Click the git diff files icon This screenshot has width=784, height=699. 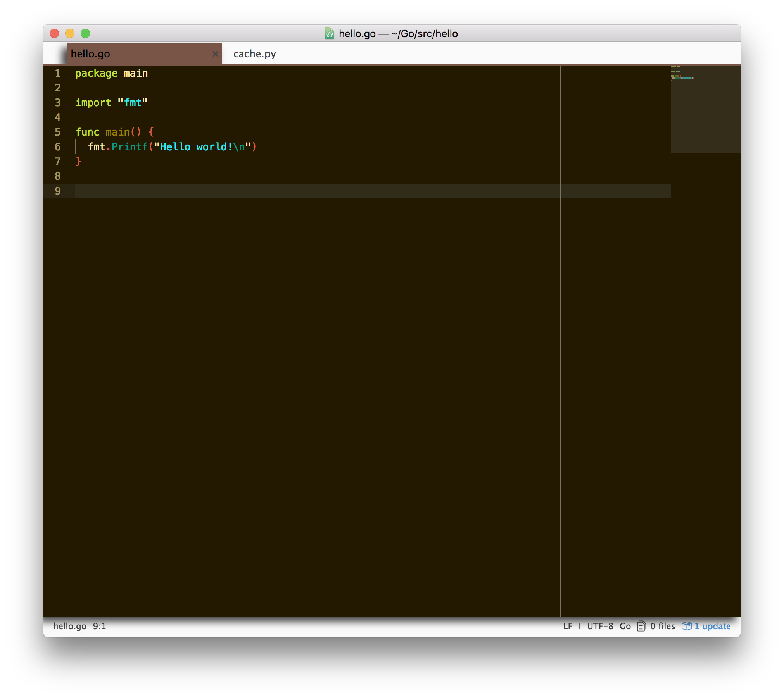pyautogui.click(x=641, y=626)
